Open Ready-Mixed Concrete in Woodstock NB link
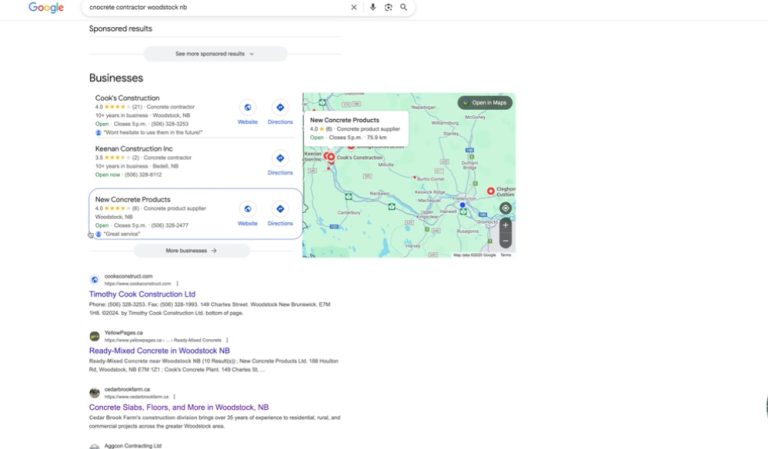This screenshot has width=768, height=449. pos(159,351)
